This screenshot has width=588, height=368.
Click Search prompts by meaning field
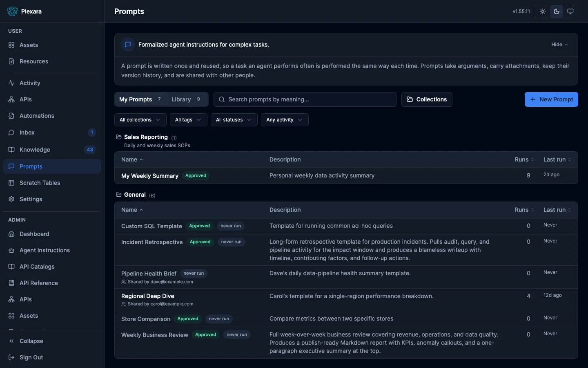click(305, 99)
